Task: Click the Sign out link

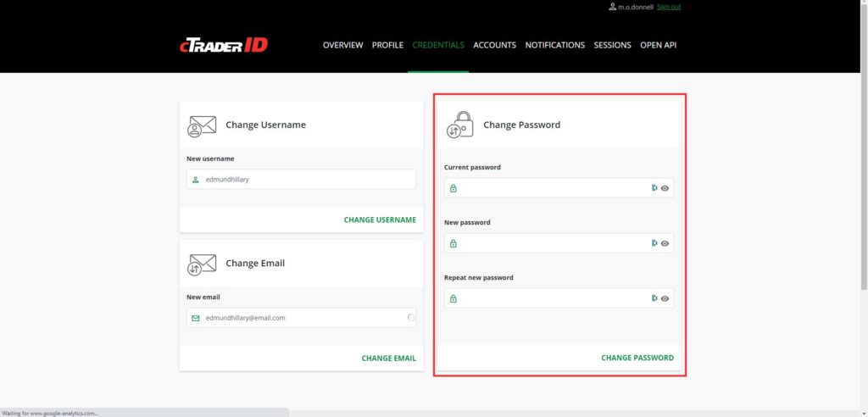Action: point(668,7)
